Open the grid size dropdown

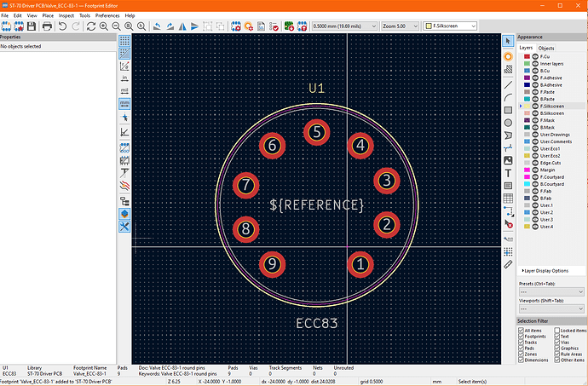pyautogui.click(x=344, y=26)
